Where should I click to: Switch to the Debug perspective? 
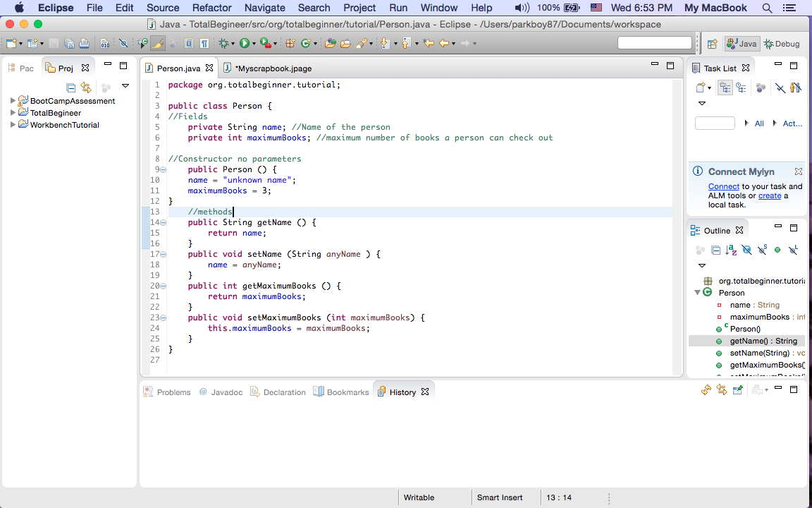click(x=782, y=44)
